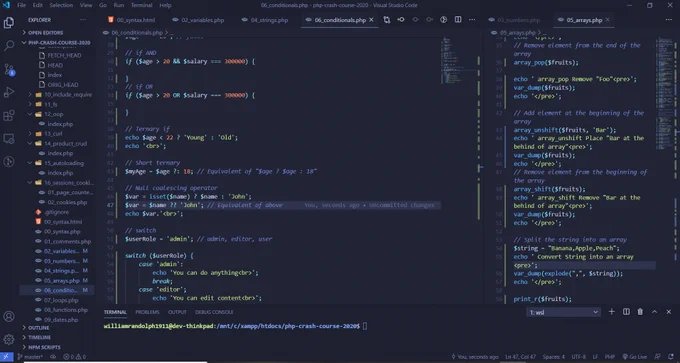Open the Open in Browser globe icon in the editor toolbar

(x=444, y=20)
